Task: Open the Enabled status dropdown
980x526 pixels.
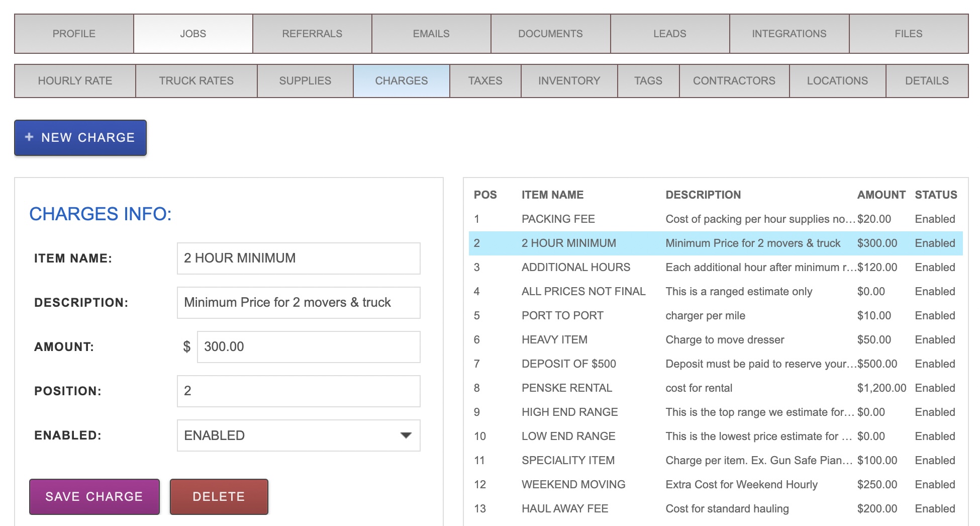Action: point(299,435)
